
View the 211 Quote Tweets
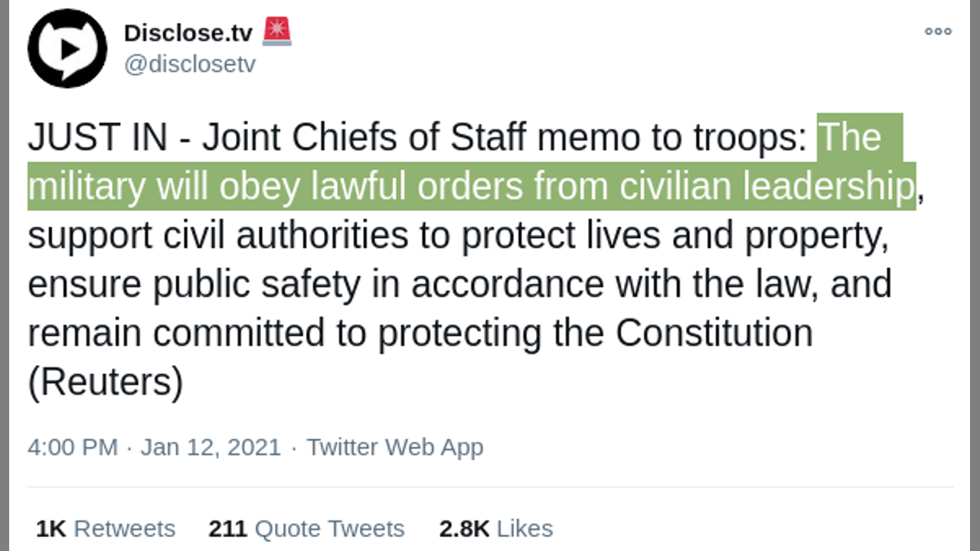[x=306, y=528]
